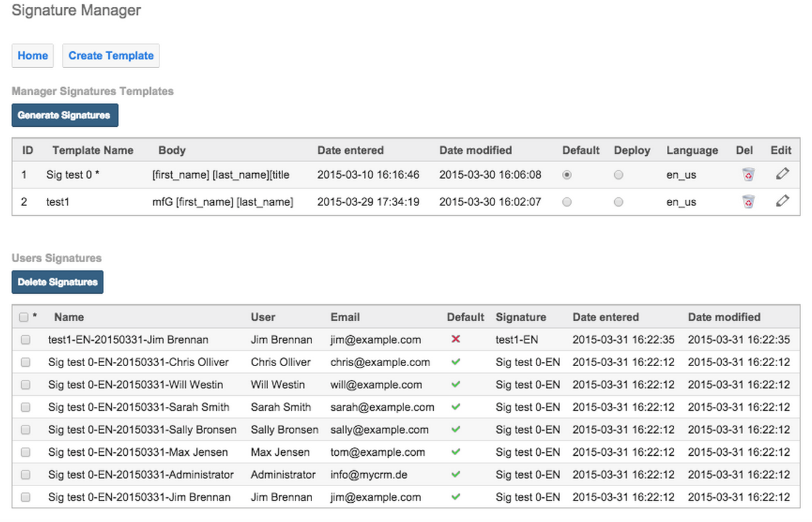Viewport: 812px width, 522px height.
Task: Click date modified '2015-03-30 16:06:08'
Action: 490,175
